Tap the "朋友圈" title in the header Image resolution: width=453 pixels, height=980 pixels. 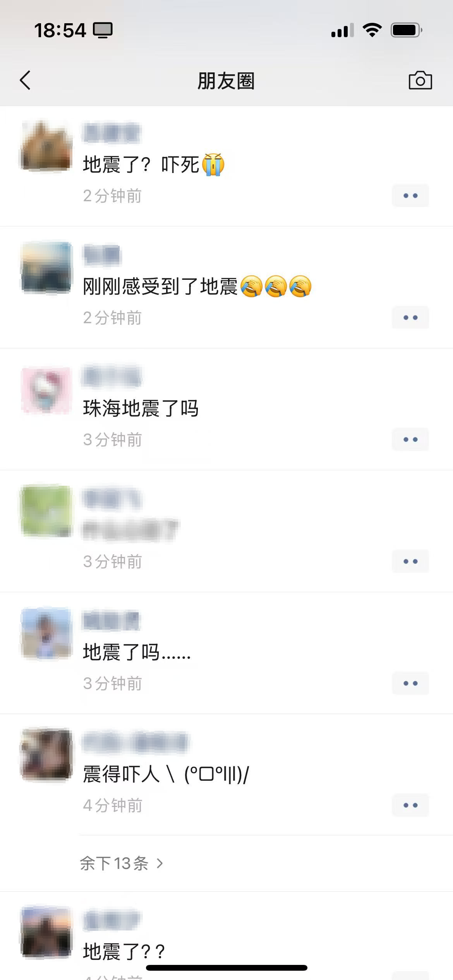click(226, 81)
